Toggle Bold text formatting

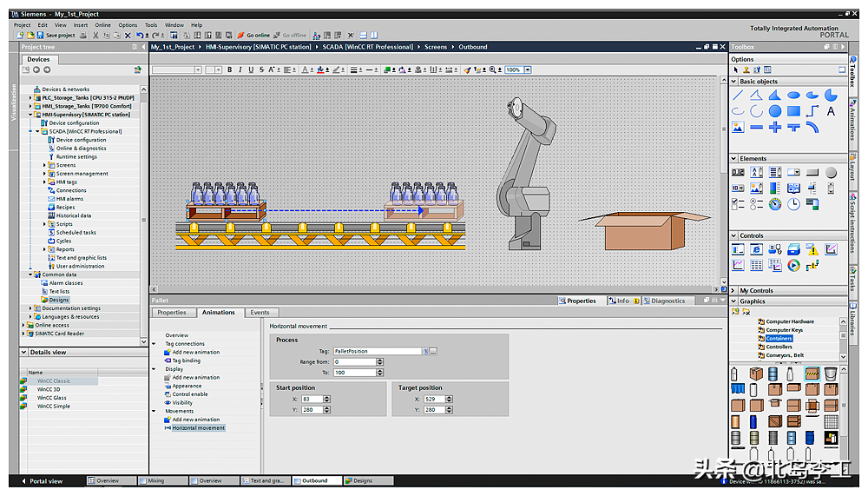(229, 69)
